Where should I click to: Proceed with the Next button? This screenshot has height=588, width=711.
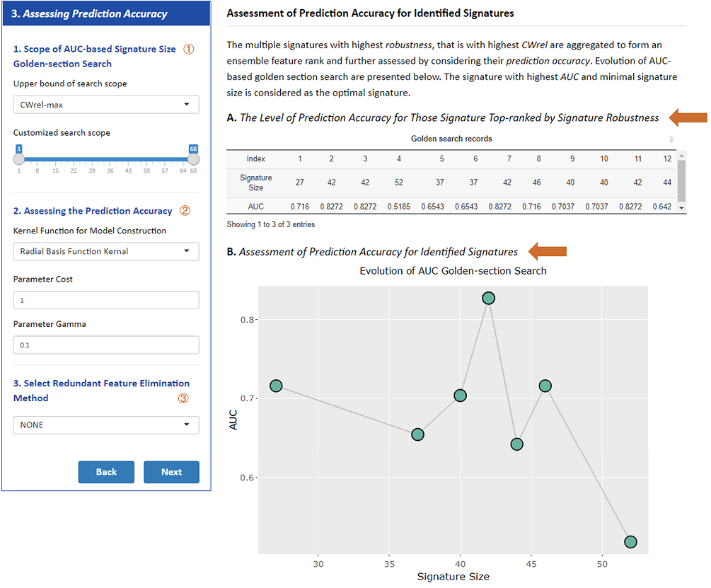coord(171,472)
